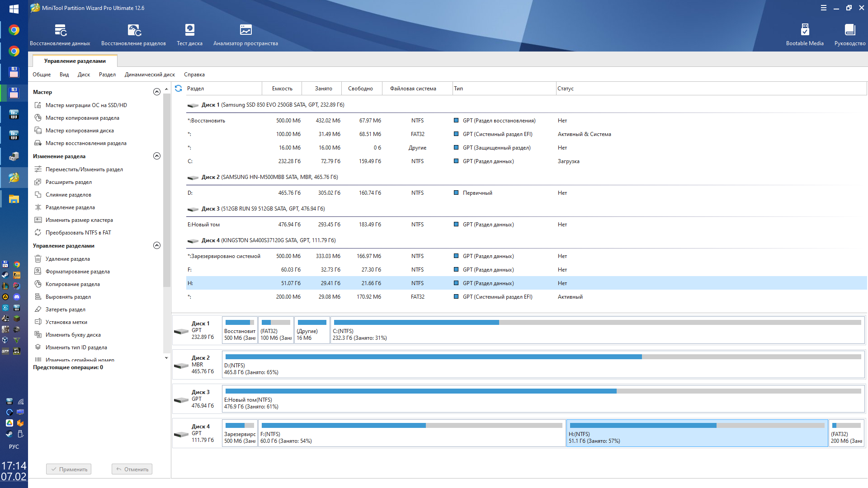Click the Применить button
868x488 pixels.
69,469
